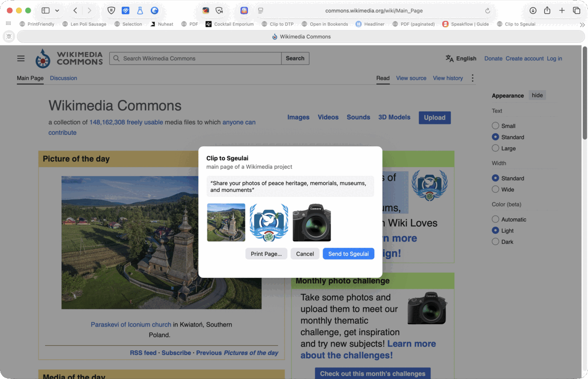Open a new tab with plus icon
588x379 pixels.
[562, 10]
